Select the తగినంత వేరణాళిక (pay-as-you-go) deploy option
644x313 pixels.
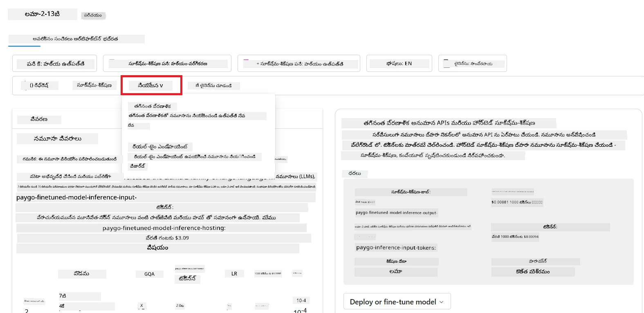(153, 106)
